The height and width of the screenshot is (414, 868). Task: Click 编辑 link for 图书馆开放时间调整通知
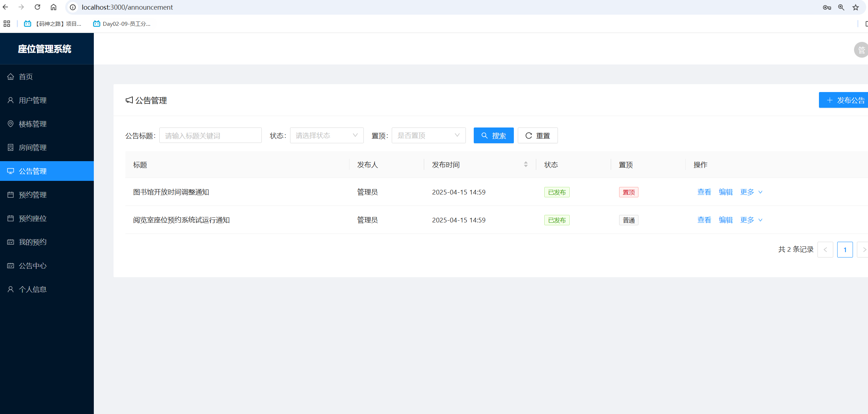(x=725, y=192)
